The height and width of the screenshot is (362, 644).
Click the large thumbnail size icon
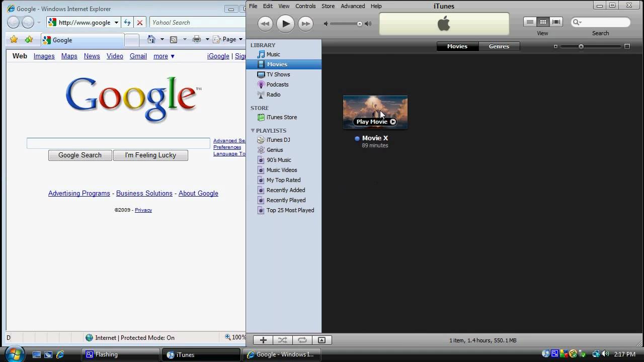[x=627, y=46]
